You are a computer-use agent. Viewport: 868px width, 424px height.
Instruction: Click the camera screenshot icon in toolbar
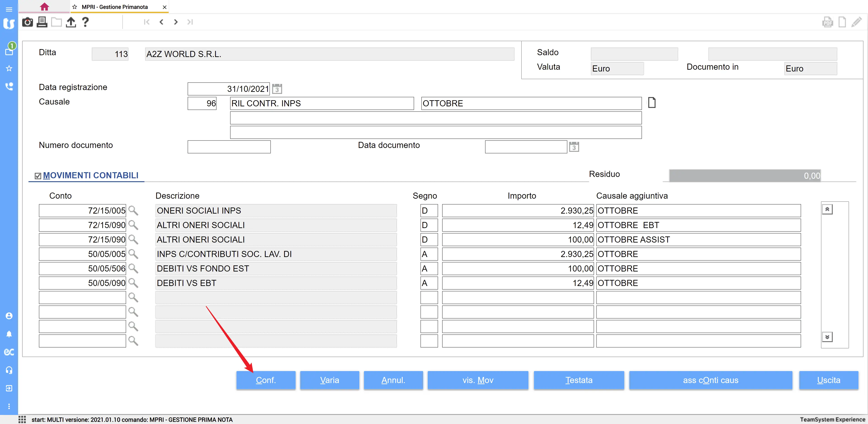point(27,22)
